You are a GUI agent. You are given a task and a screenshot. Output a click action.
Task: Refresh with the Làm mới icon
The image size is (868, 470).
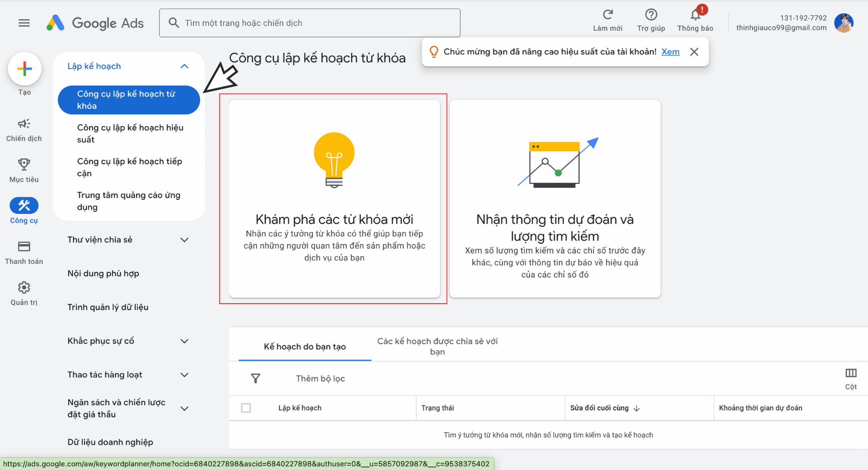coord(608,15)
